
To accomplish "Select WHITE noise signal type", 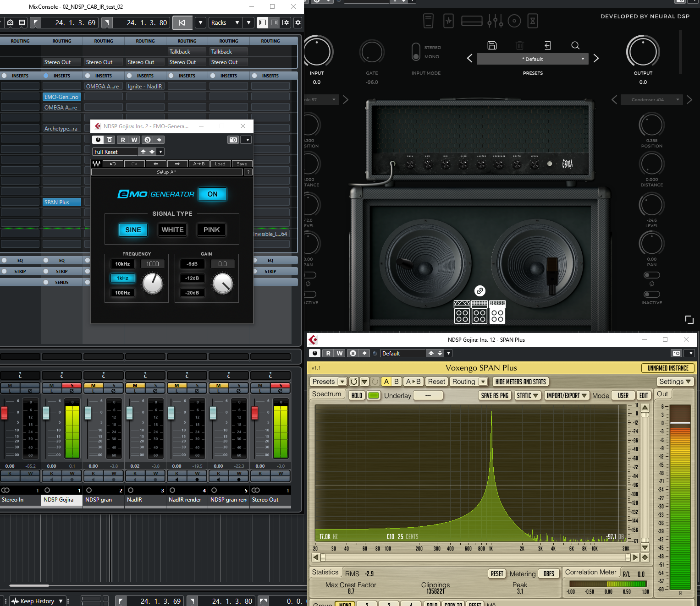I will [172, 230].
